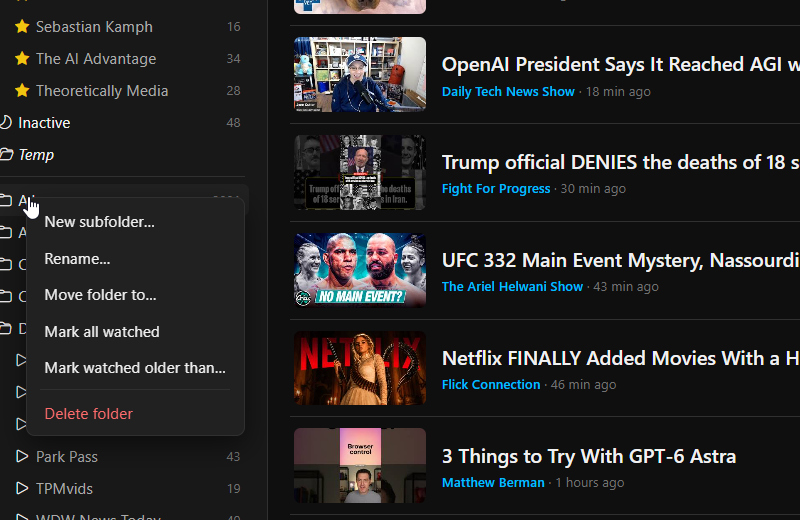Click the play icon beside Park Pass

click(x=22, y=456)
